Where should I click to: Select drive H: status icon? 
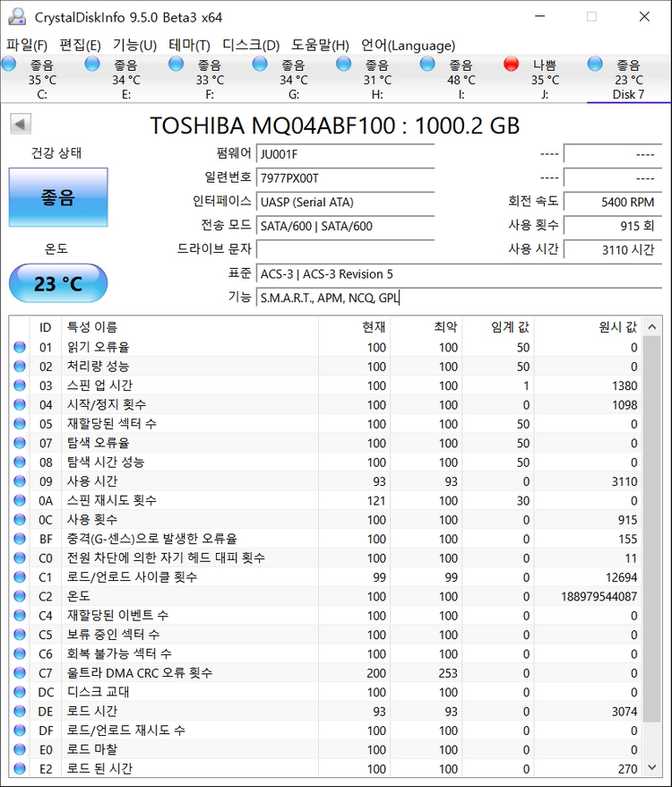344,65
